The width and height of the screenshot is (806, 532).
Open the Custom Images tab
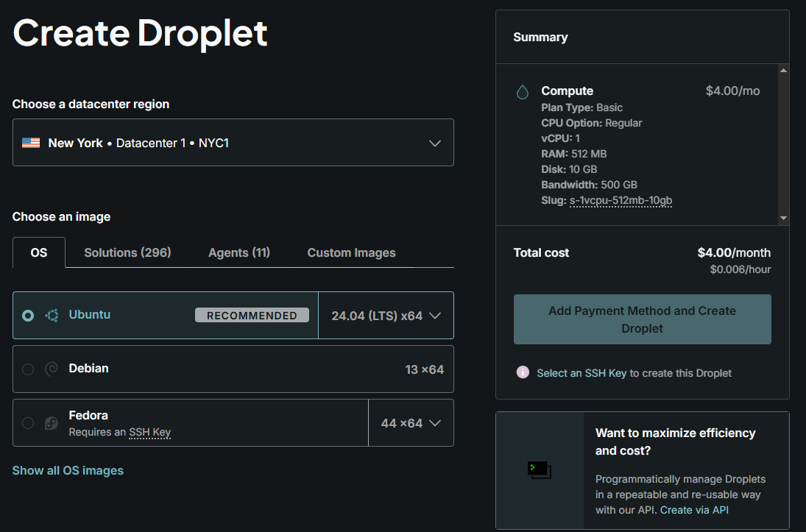click(x=352, y=252)
